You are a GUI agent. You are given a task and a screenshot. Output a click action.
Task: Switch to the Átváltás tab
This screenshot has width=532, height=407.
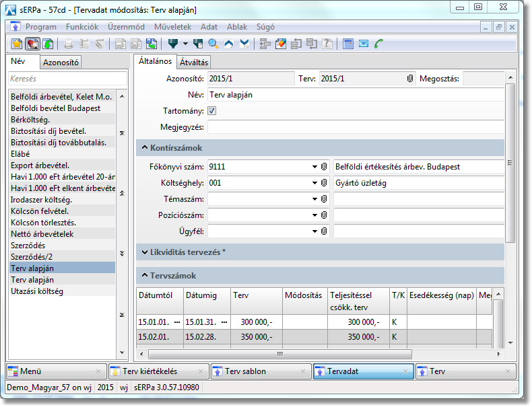pyautogui.click(x=194, y=62)
